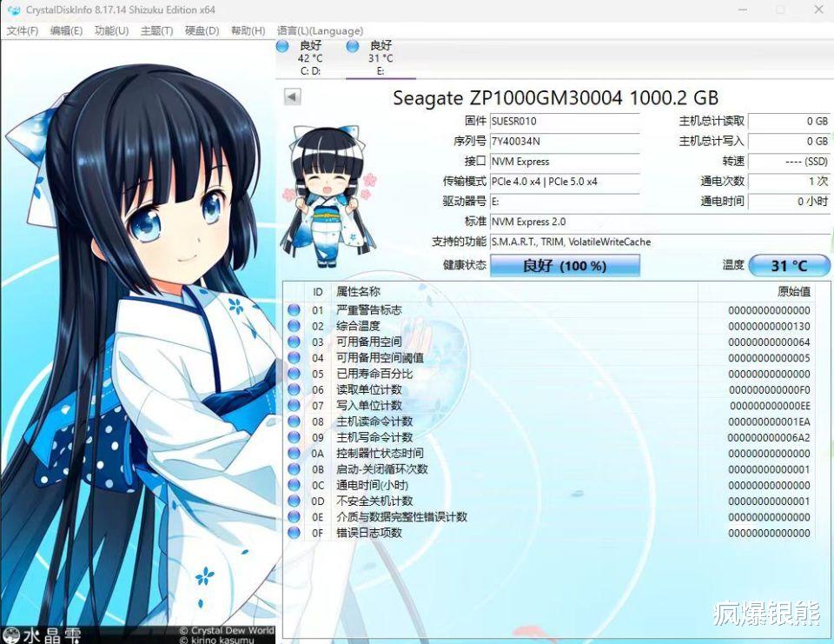Click status orb for attribute 08 主机读命令计数
The image size is (834, 644).
[294, 422]
